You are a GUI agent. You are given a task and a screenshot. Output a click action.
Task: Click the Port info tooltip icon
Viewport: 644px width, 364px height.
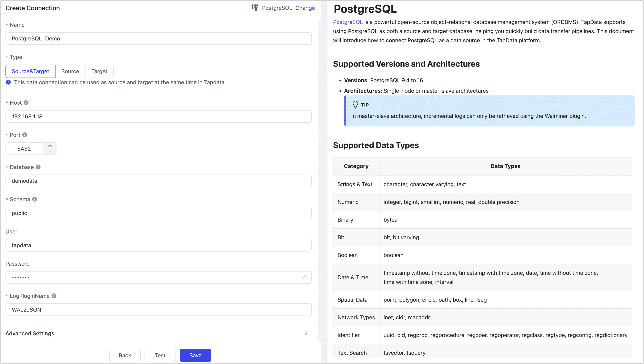click(25, 135)
